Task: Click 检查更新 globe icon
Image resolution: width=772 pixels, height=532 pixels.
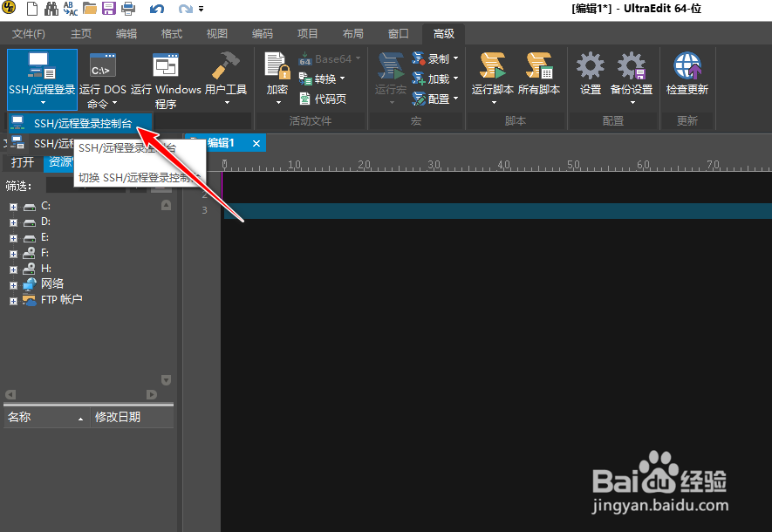Action: point(687,66)
